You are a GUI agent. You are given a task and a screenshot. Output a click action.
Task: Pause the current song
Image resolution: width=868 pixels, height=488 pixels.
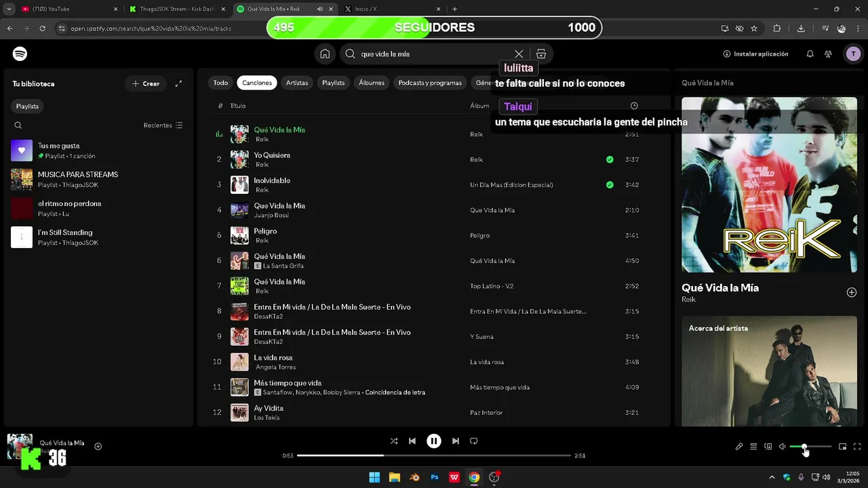tap(434, 441)
